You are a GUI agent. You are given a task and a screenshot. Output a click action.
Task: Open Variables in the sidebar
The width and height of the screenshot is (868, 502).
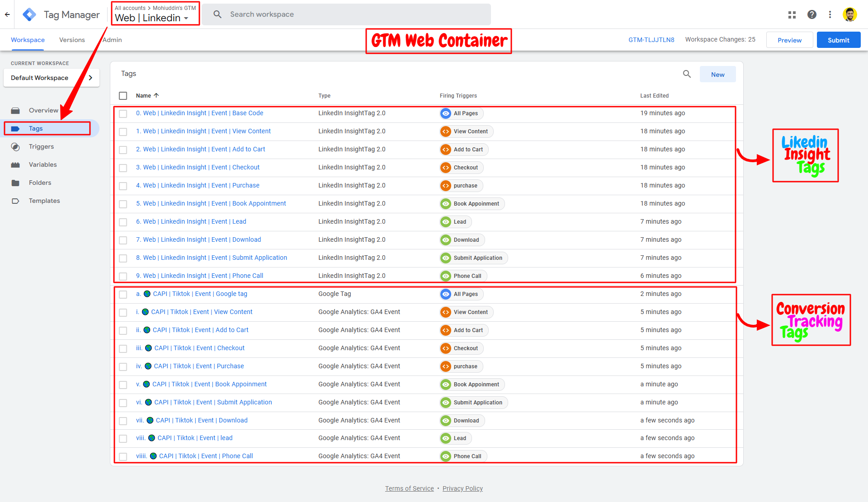(42, 164)
